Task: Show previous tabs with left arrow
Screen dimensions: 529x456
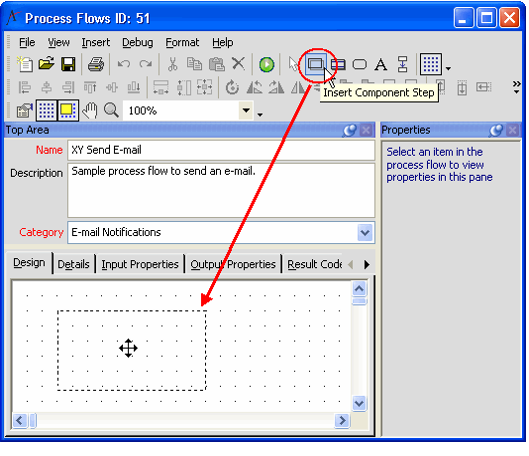Action: point(351,264)
